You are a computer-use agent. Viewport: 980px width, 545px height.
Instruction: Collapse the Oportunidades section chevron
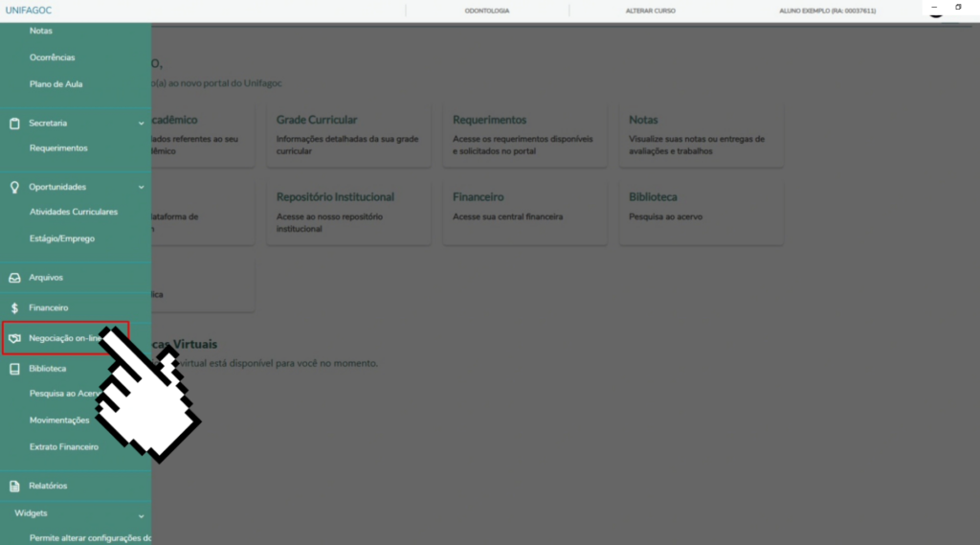(x=142, y=187)
